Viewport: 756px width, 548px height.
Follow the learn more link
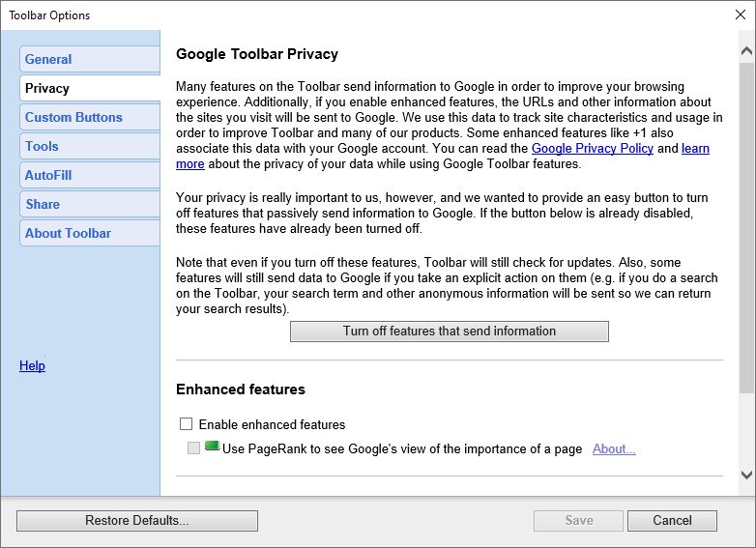pyautogui.click(x=695, y=149)
